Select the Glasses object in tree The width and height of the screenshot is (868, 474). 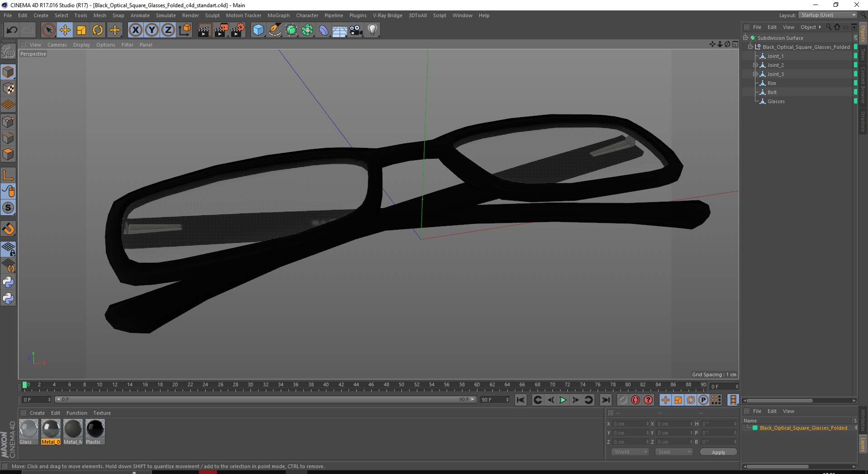click(776, 101)
